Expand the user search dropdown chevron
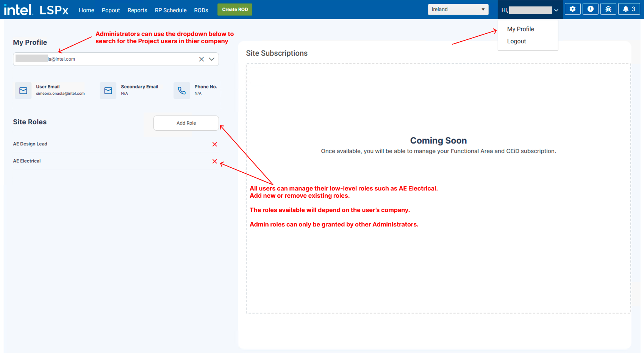The image size is (644, 353). [x=212, y=59]
